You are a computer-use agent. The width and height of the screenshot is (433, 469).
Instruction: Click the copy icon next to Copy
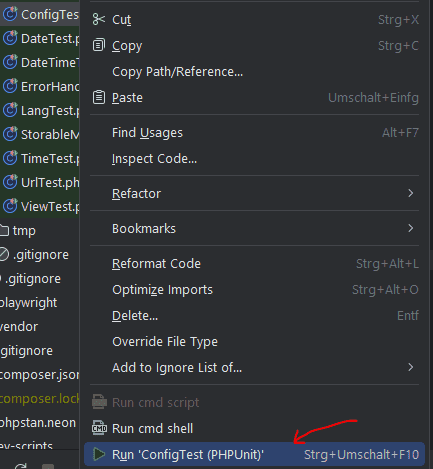coord(99,45)
